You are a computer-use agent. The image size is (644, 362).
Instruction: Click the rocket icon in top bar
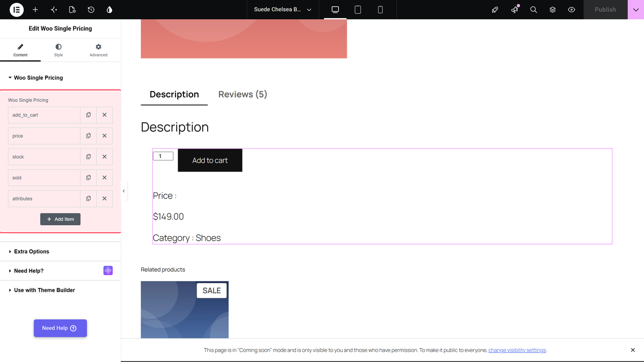click(x=495, y=10)
